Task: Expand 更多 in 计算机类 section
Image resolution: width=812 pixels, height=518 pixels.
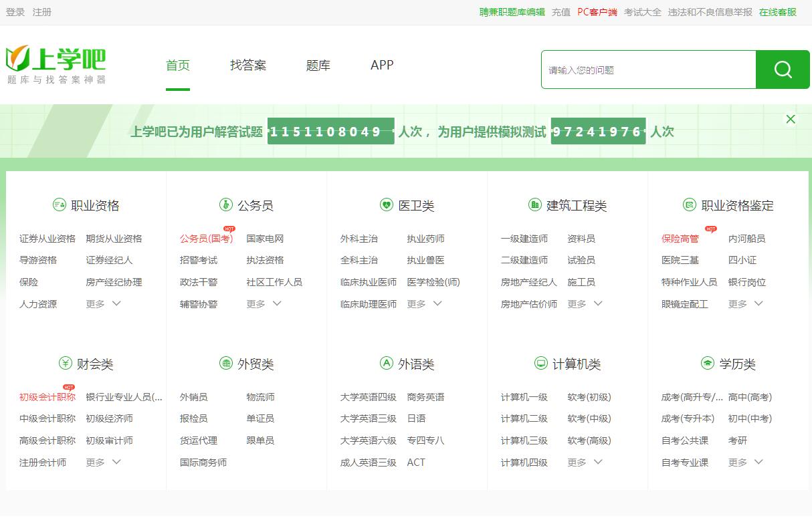Action: click(x=585, y=463)
